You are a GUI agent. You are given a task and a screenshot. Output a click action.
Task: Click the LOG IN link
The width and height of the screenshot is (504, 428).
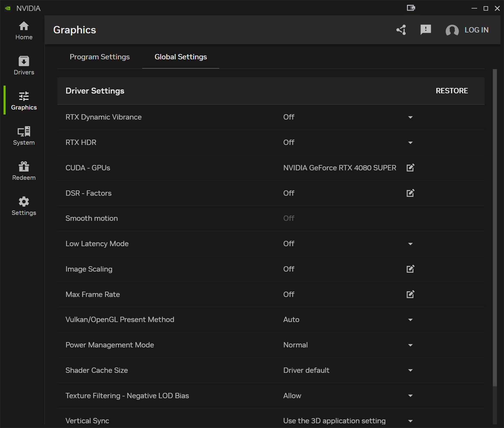[x=477, y=30]
